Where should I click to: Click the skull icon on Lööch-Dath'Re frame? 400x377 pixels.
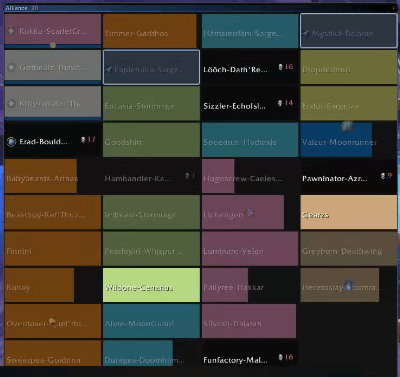pyautogui.click(x=281, y=67)
